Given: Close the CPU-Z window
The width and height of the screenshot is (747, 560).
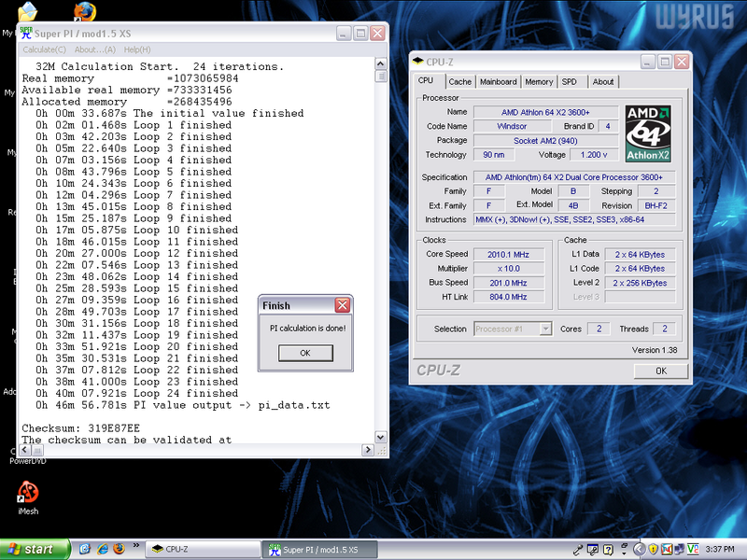Looking at the screenshot, I should (x=682, y=62).
